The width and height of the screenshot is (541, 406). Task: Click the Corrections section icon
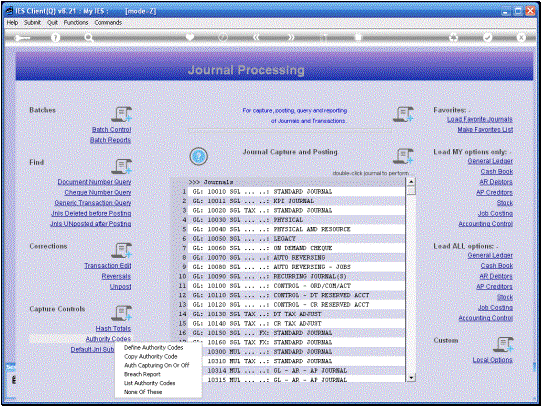click(121, 250)
